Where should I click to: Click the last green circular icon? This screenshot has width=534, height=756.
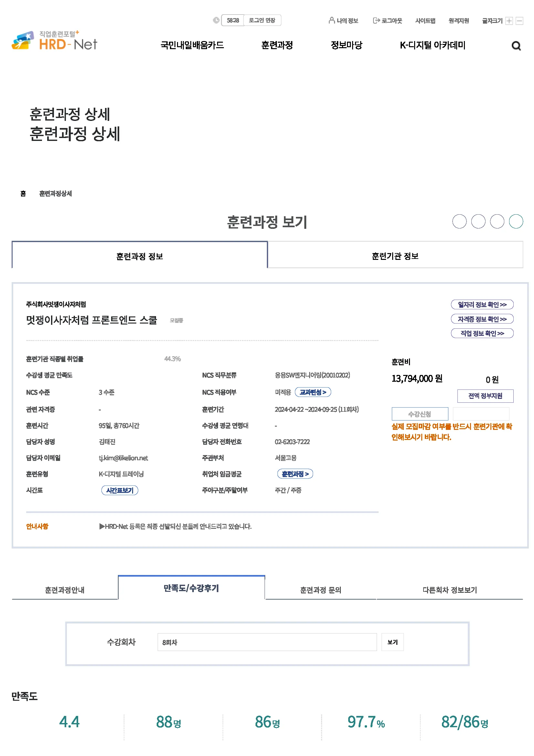[516, 221]
